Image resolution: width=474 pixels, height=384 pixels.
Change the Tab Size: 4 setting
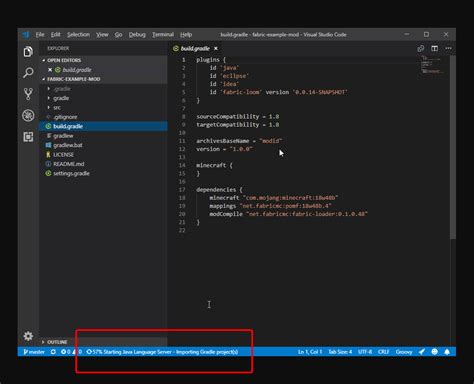pos(340,352)
